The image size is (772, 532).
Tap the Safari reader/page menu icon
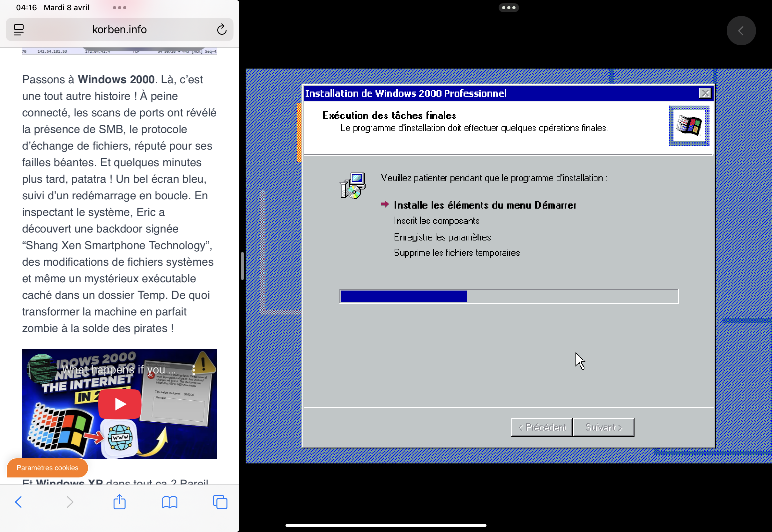(19, 30)
